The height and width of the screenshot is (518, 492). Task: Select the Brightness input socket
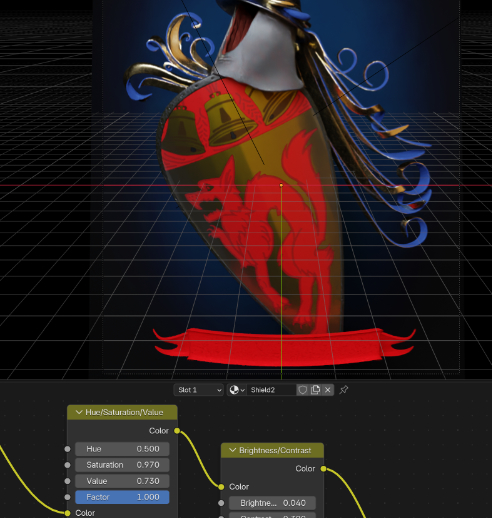point(221,503)
